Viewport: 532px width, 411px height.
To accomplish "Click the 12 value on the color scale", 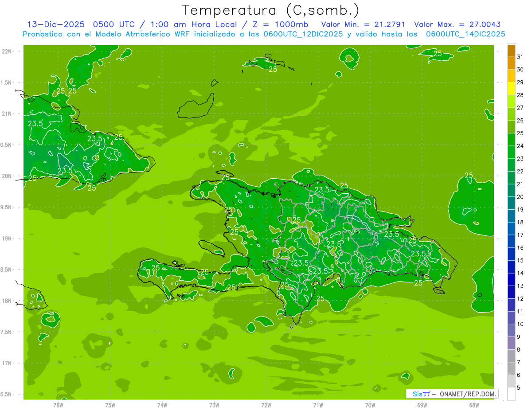I will [520, 299].
